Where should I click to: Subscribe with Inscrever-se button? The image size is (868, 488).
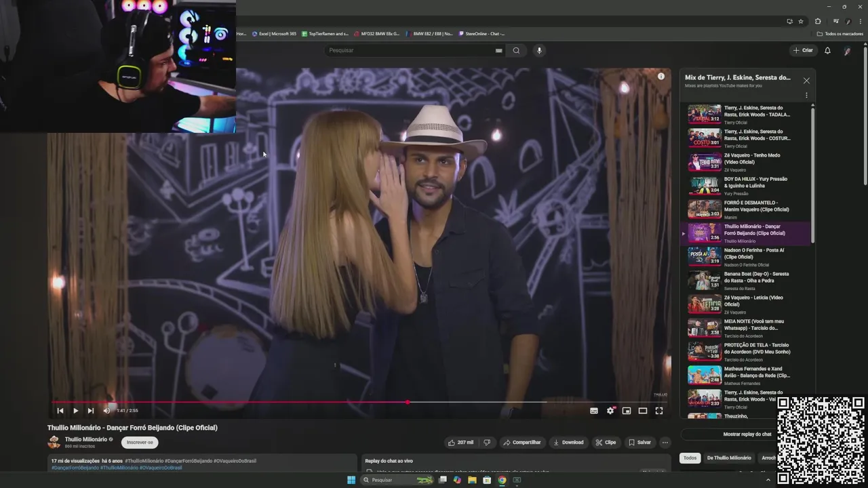tap(140, 443)
